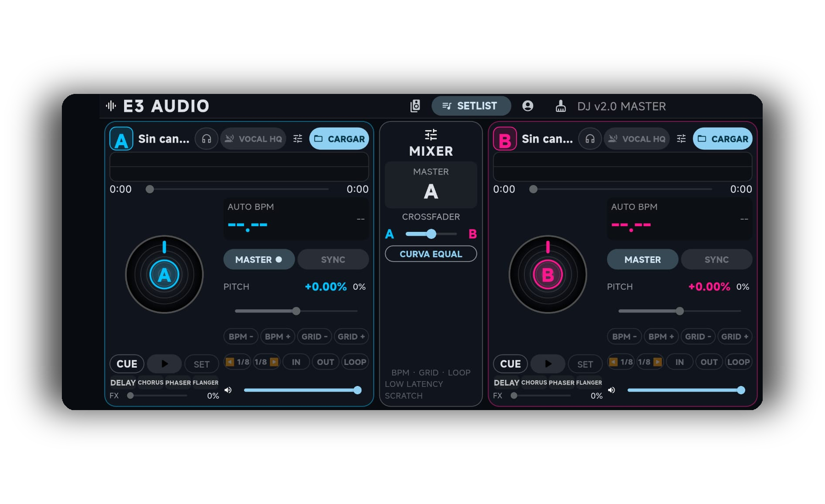Start playback on deck A
The height and width of the screenshot is (504, 825).
pyautogui.click(x=165, y=364)
